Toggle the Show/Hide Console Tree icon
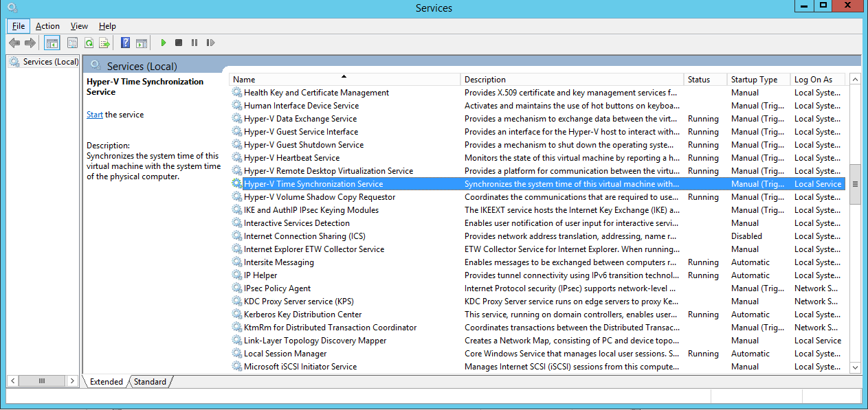The image size is (868, 410). [52, 43]
